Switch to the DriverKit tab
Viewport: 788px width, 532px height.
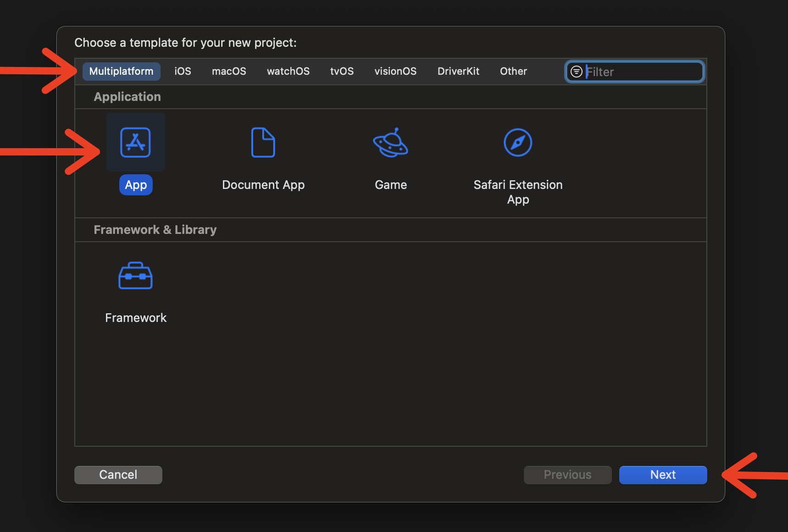458,71
